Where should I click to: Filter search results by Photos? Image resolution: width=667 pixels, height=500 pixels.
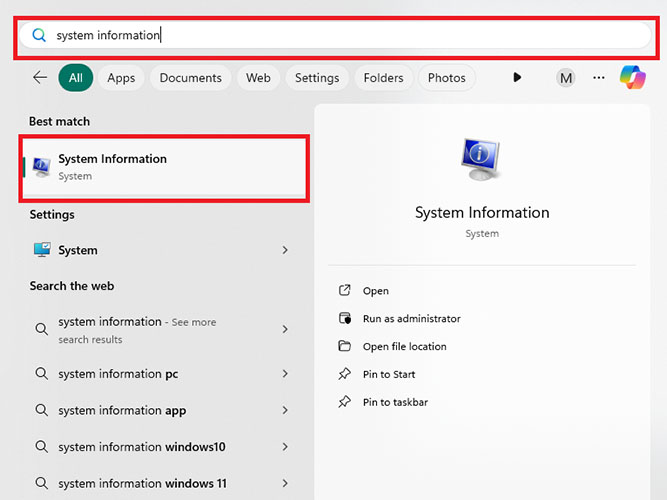(446, 78)
